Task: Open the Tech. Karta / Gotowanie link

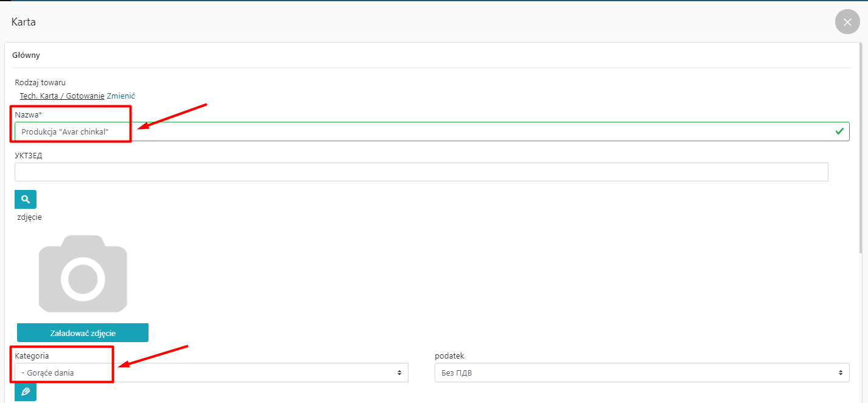Action: click(x=62, y=96)
